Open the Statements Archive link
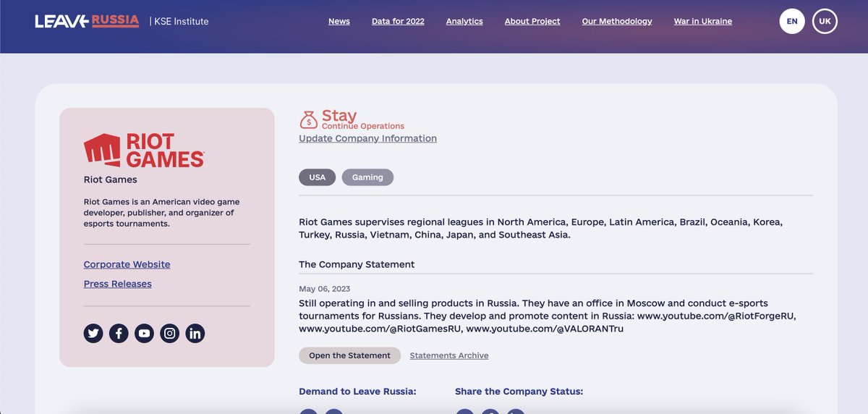This screenshot has width=868, height=414. tap(449, 355)
